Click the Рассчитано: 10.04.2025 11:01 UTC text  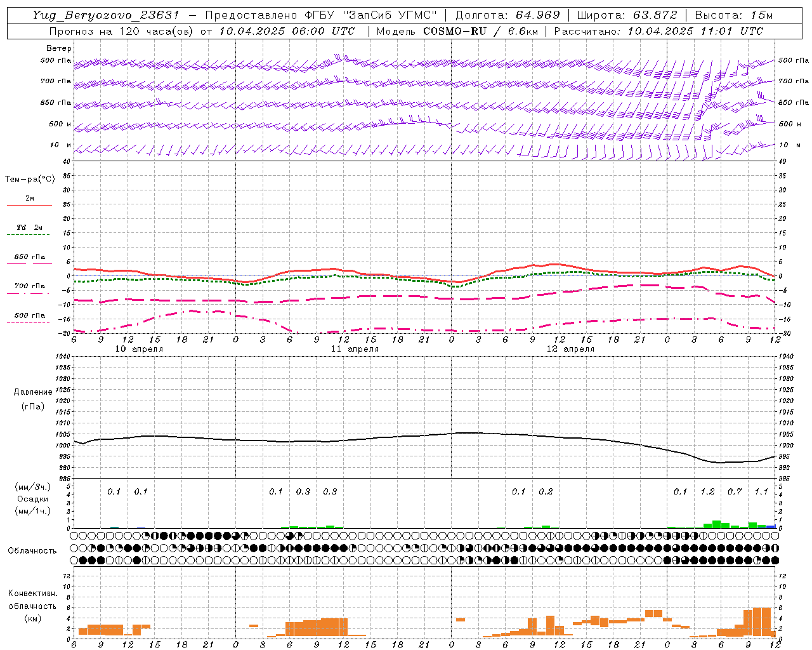pos(658,31)
